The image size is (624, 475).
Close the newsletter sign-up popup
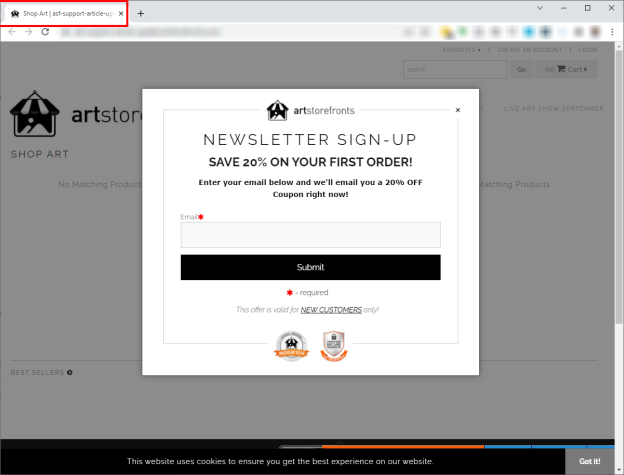pos(458,110)
